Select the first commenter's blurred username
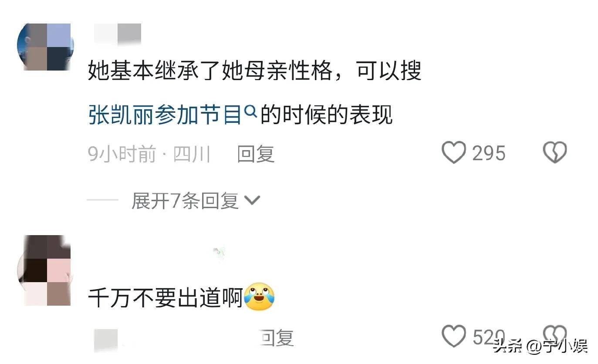 pos(118,34)
